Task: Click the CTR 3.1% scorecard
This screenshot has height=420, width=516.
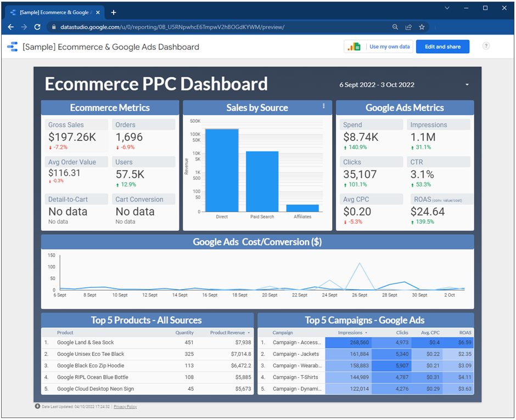Action: (x=439, y=173)
